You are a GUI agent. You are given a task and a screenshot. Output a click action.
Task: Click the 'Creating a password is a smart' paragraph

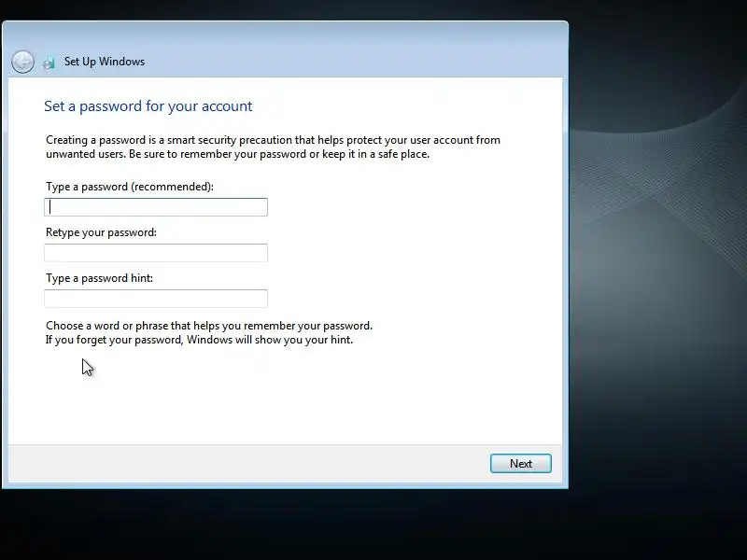coord(273,147)
